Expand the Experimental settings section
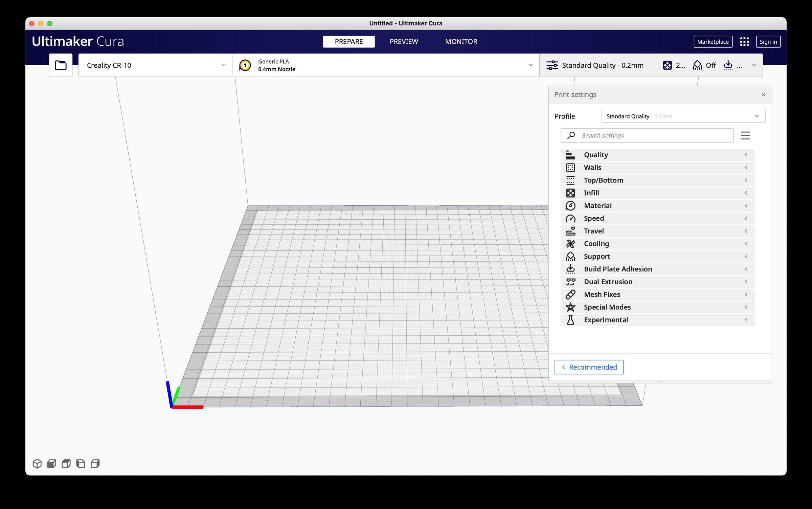This screenshot has height=509, width=812. click(x=657, y=320)
